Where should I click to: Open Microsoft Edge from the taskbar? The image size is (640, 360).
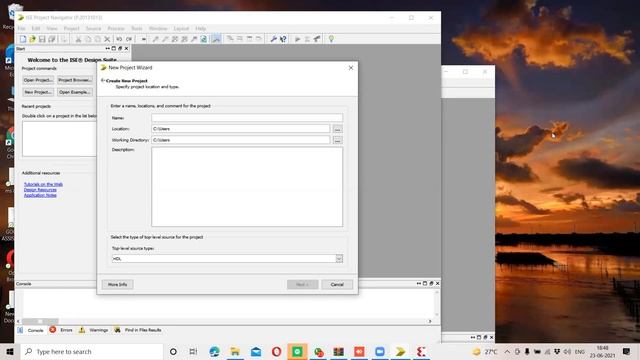click(214, 351)
